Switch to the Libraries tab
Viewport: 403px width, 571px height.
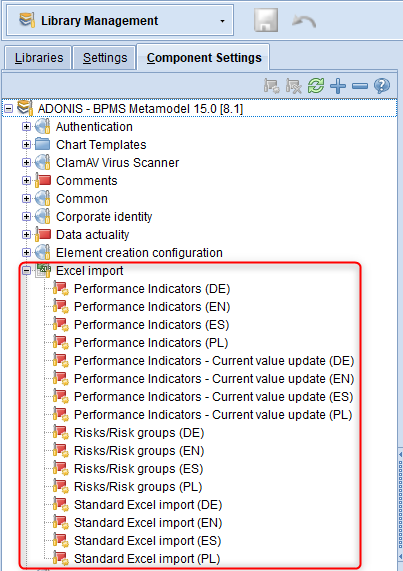click(38, 58)
